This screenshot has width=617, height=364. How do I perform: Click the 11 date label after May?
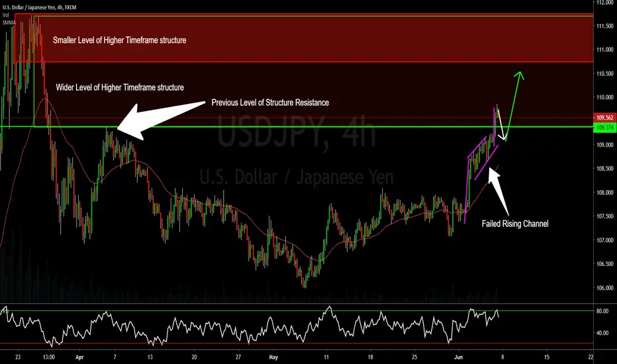click(x=326, y=357)
